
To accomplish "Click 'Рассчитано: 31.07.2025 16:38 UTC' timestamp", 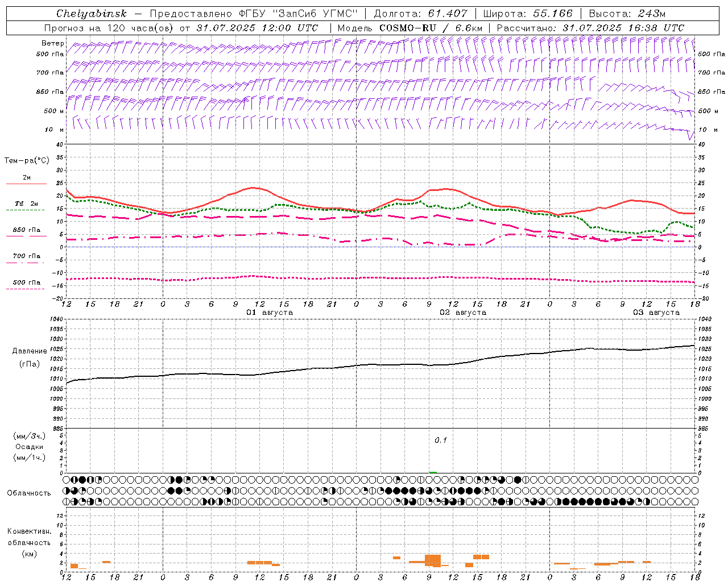I will pos(590,28).
